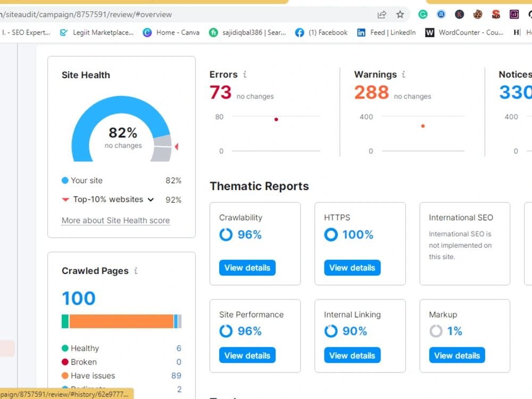
Task: Click the Site Performance 96% progress ring
Action: (226, 331)
